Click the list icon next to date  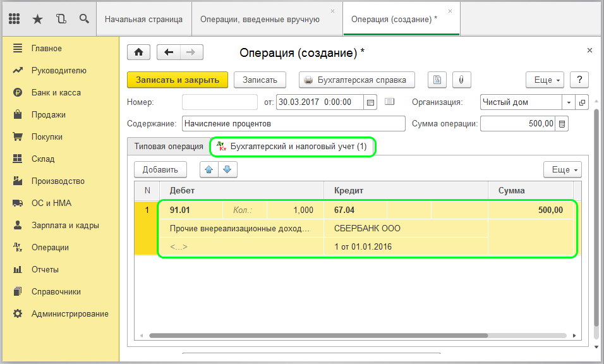tap(389, 102)
